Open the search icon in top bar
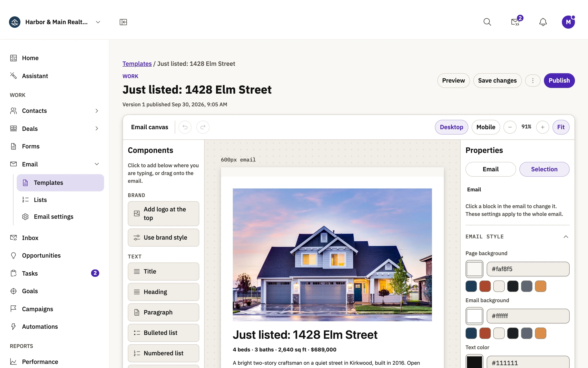The height and width of the screenshot is (368, 588). [x=487, y=22]
